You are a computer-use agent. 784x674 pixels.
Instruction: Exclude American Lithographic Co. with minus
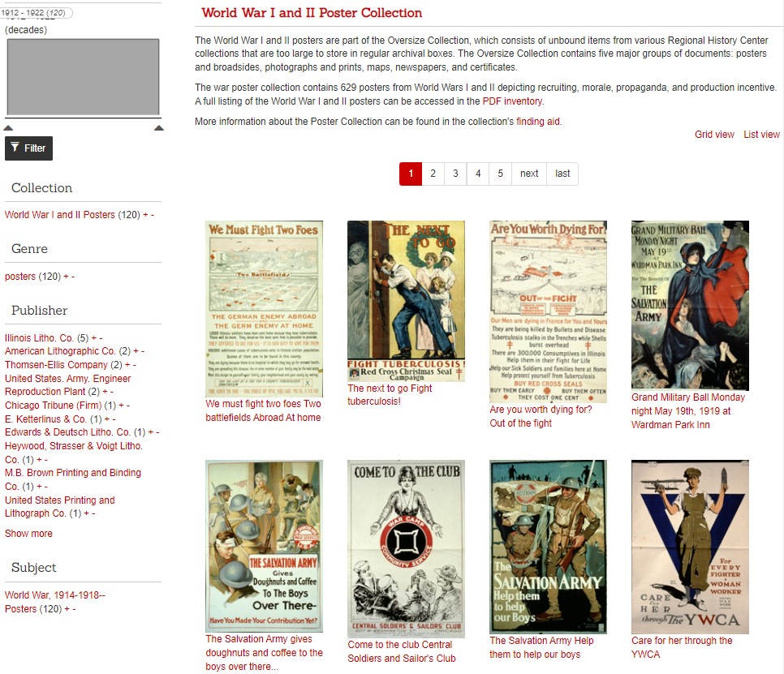click(143, 350)
